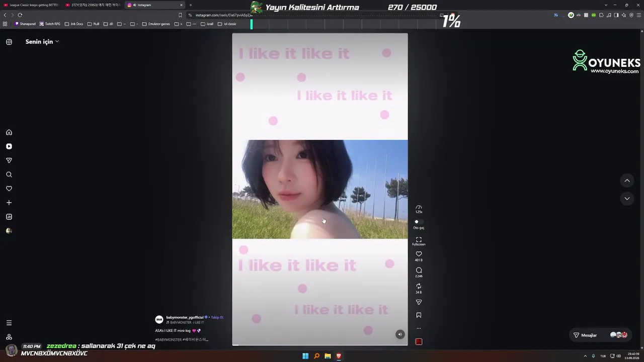Toggle the browser sidebar panel

(x=616, y=15)
